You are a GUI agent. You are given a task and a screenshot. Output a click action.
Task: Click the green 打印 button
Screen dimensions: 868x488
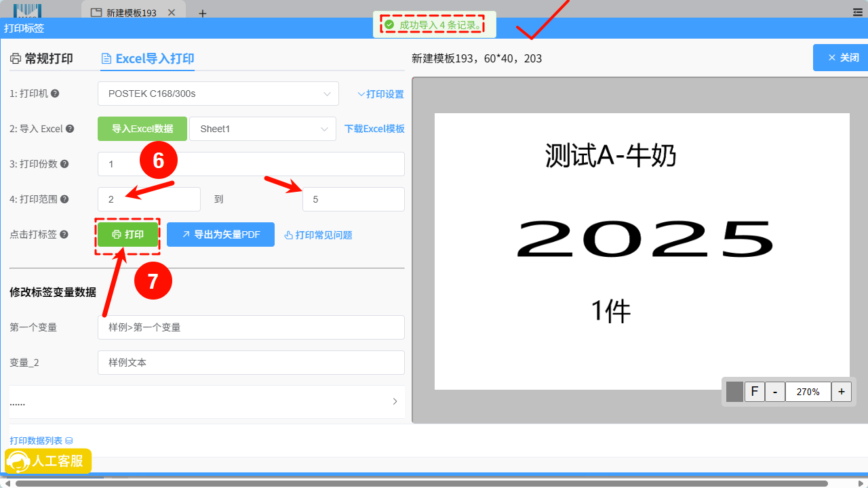pyautogui.click(x=127, y=235)
